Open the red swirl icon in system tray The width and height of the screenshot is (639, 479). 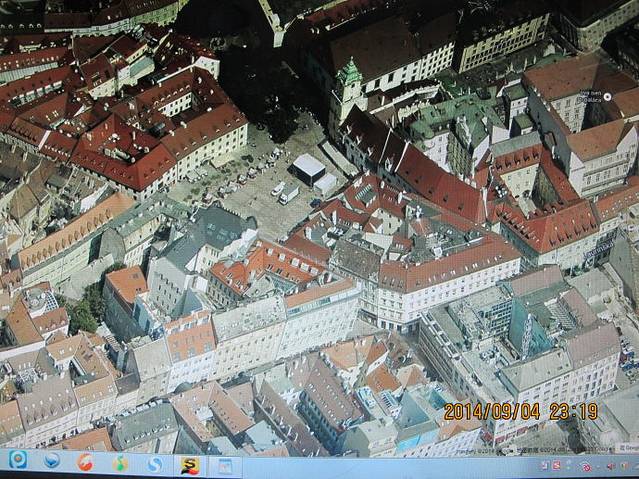(585, 466)
